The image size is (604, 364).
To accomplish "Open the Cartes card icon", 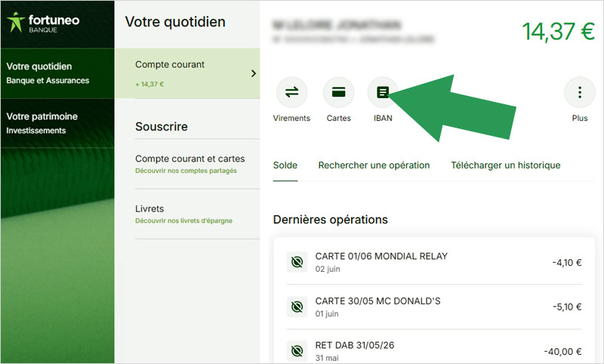I will click(x=338, y=92).
